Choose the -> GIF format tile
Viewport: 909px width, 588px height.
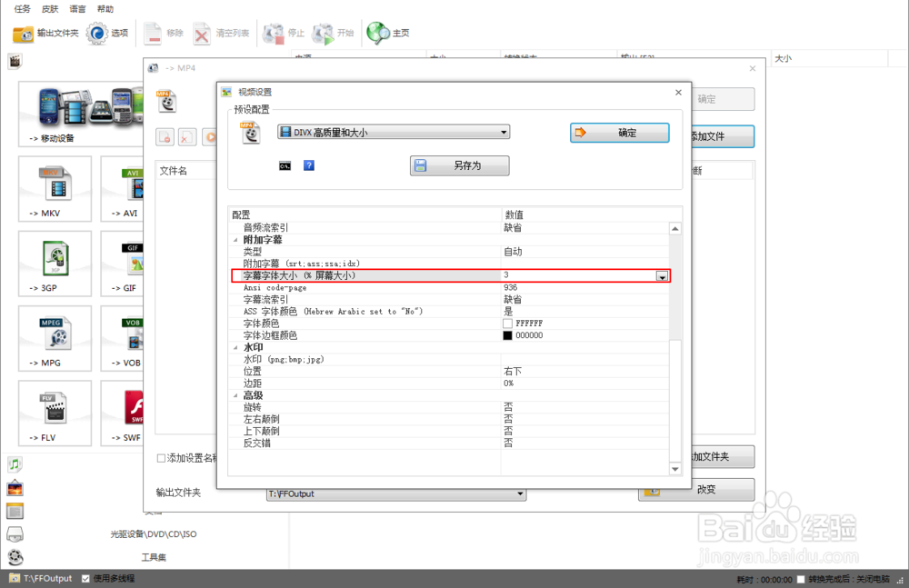pyautogui.click(x=123, y=264)
